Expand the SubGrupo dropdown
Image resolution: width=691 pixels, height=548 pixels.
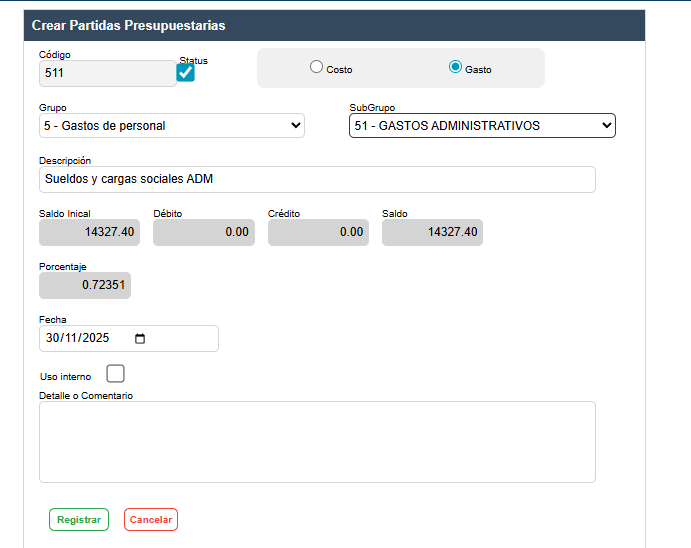pos(482,126)
